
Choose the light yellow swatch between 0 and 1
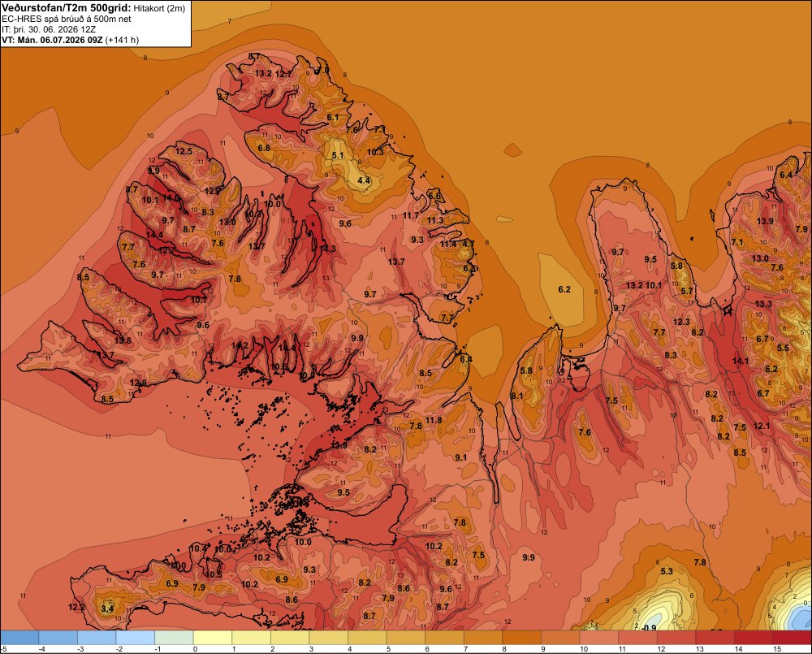213,638
